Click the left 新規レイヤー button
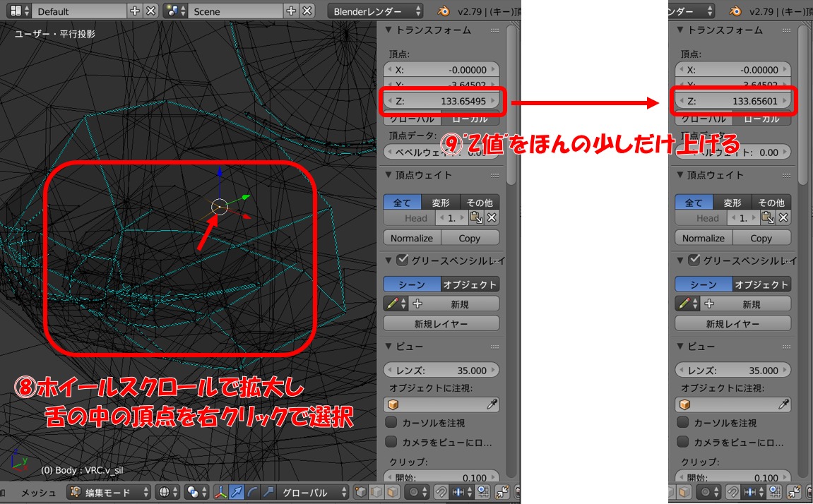This screenshot has width=813, height=504. 441,323
